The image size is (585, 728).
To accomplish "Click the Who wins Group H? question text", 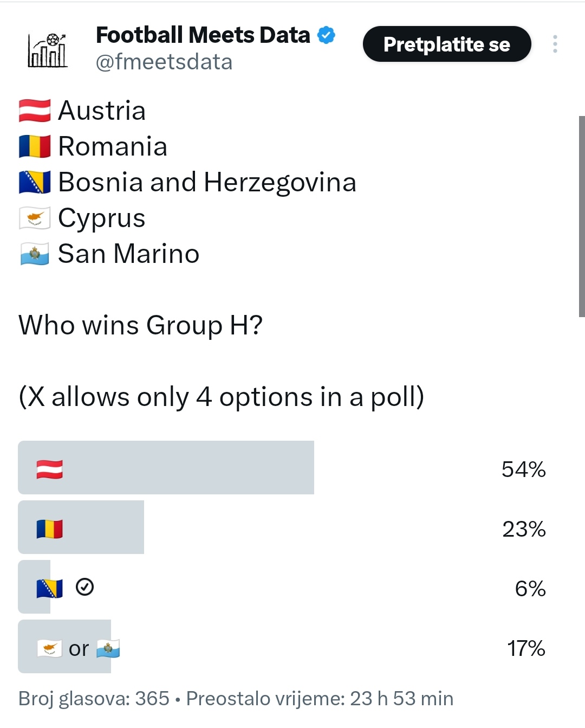I will point(140,325).
